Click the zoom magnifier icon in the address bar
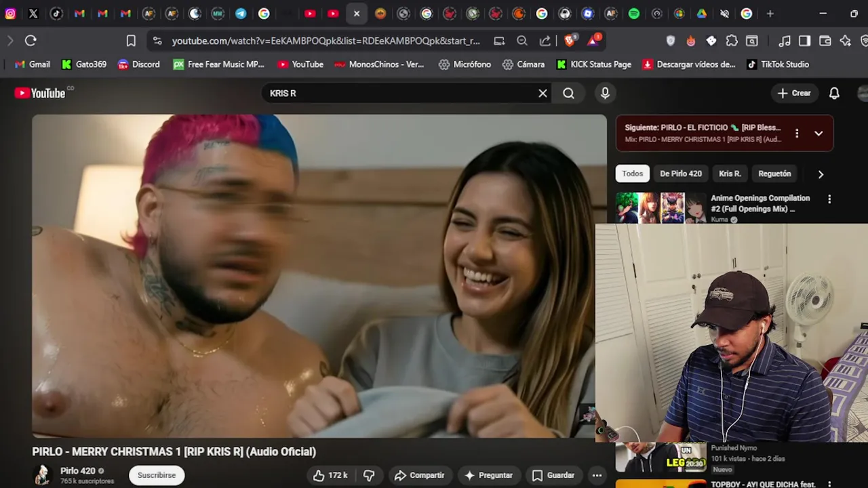Viewport: 868px width, 488px height. [522, 41]
